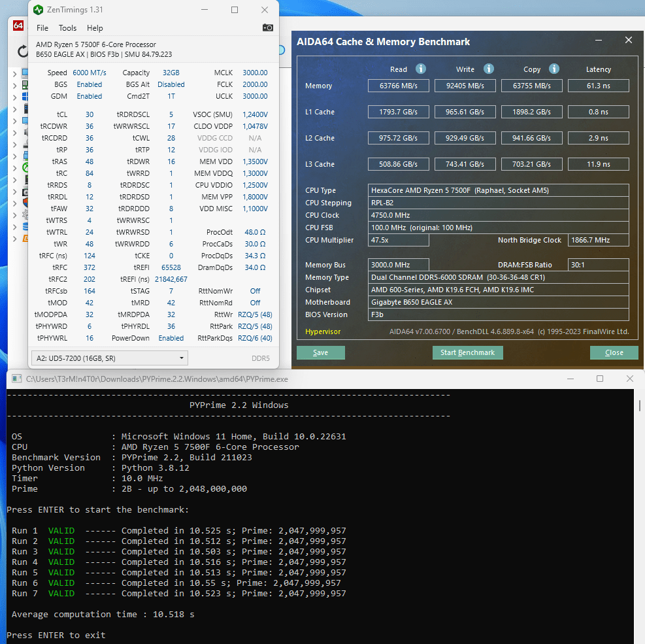The width and height of the screenshot is (645, 644).
Task: Click the Speed value 6000 MT/s in ZenTimings
Action: click(x=90, y=73)
